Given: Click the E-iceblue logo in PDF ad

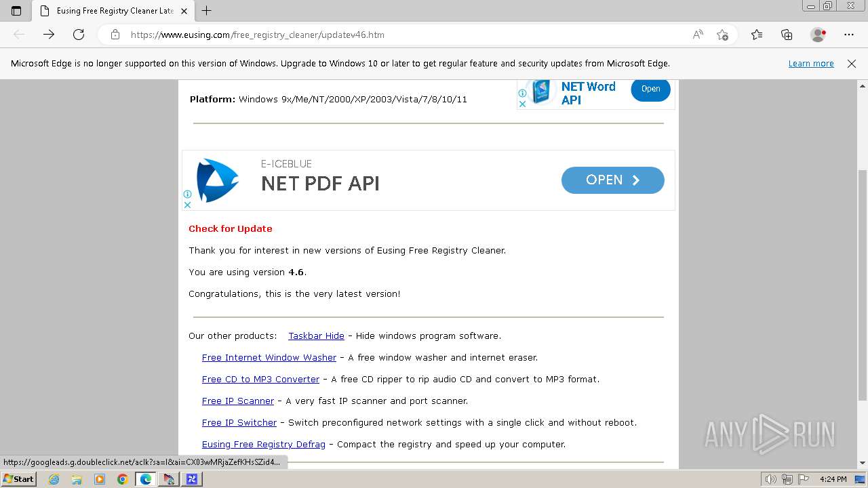Looking at the screenshot, I should pyautogui.click(x=217, y=180).
